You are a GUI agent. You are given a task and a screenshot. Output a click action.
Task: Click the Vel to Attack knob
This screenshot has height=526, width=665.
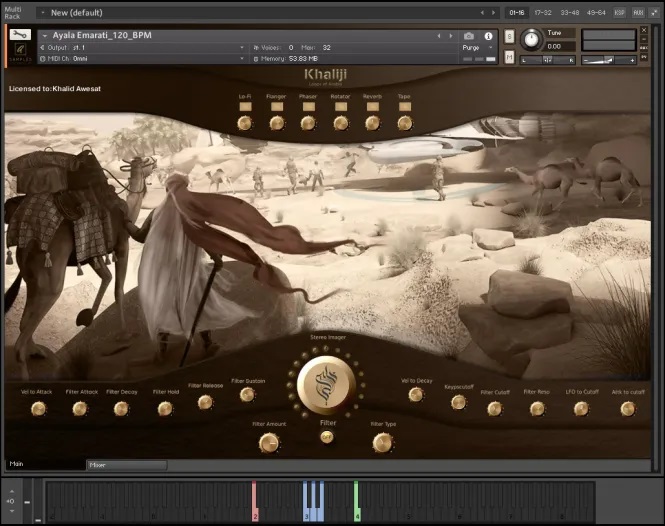[x=38, y=408]
